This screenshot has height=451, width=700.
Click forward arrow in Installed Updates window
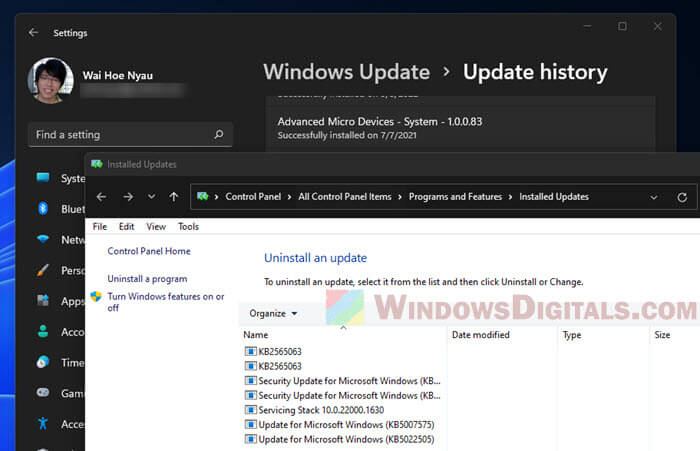tap(128, 197)
